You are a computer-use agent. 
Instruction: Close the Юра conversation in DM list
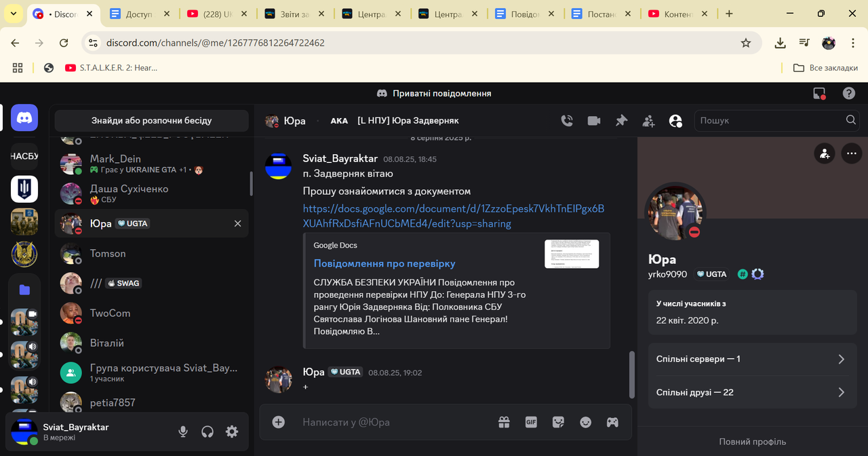(x=237, y=224)
